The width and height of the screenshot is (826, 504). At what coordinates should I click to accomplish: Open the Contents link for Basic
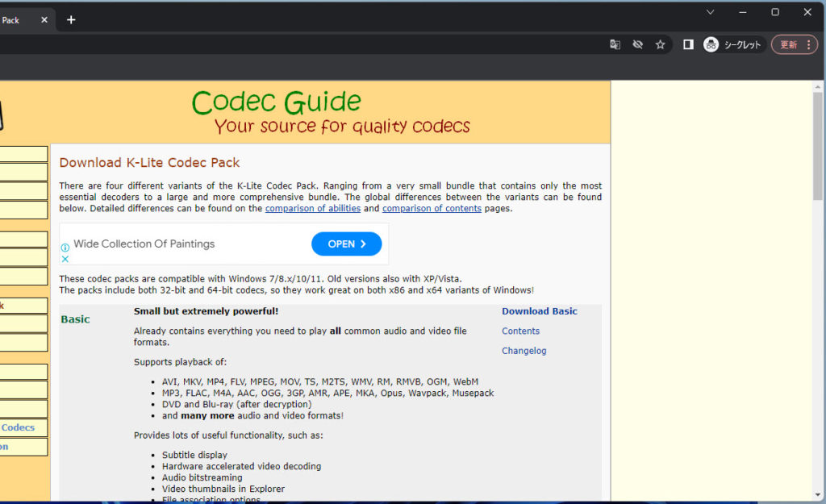[x=520, y=331]
